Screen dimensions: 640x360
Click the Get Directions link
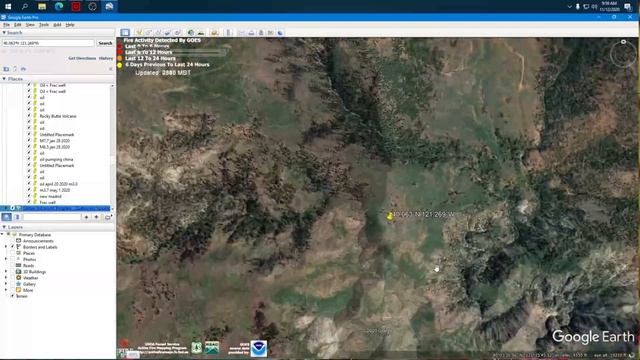82,58
